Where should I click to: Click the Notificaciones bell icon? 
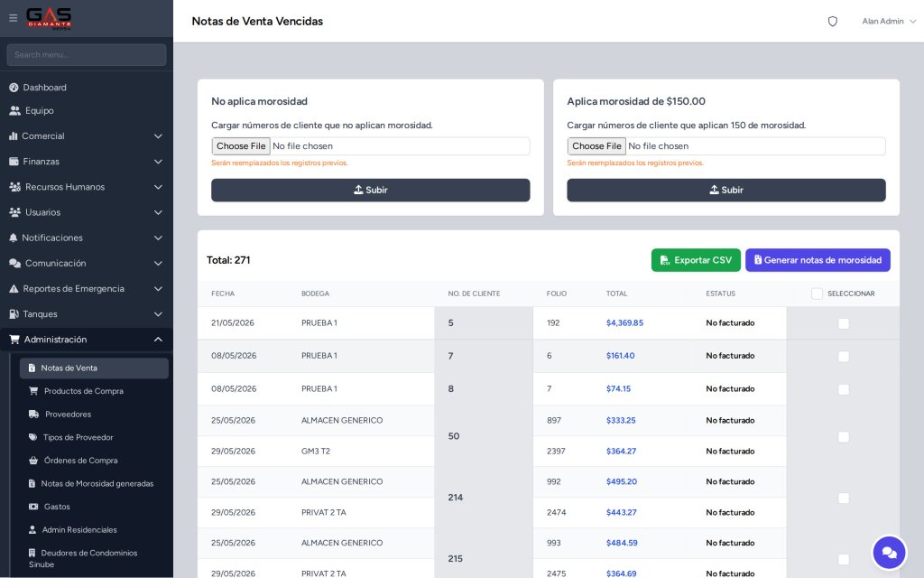(x=13, y=238)
